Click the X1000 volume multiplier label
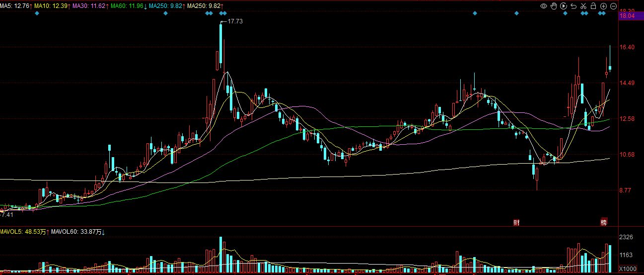 [x=628, y=269]
